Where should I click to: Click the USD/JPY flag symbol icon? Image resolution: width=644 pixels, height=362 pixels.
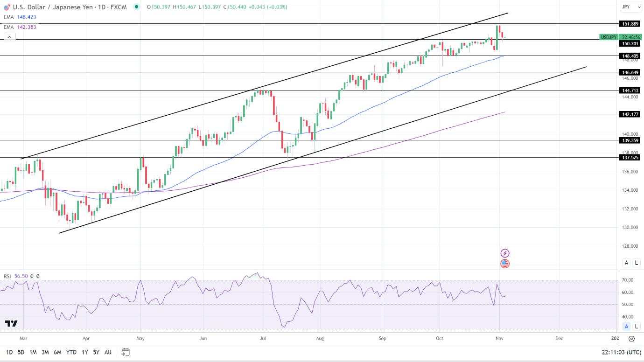tap(7, 7)
